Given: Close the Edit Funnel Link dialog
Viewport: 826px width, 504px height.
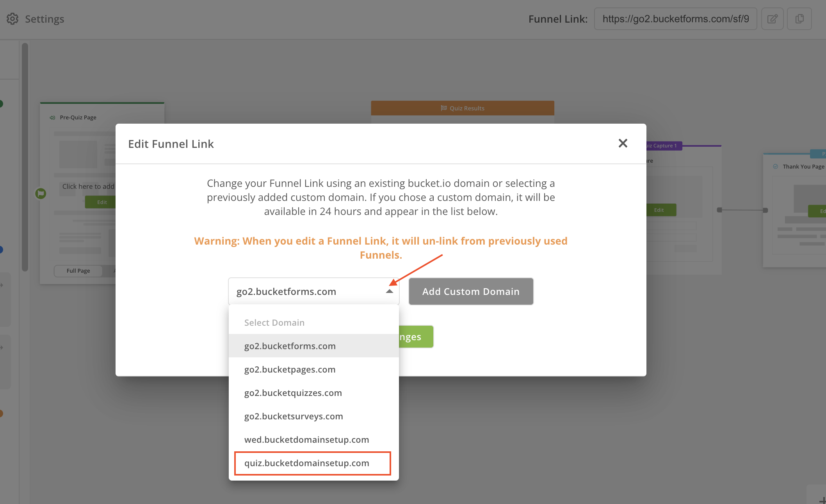Looking at the screenshot, I should [623, 143].
